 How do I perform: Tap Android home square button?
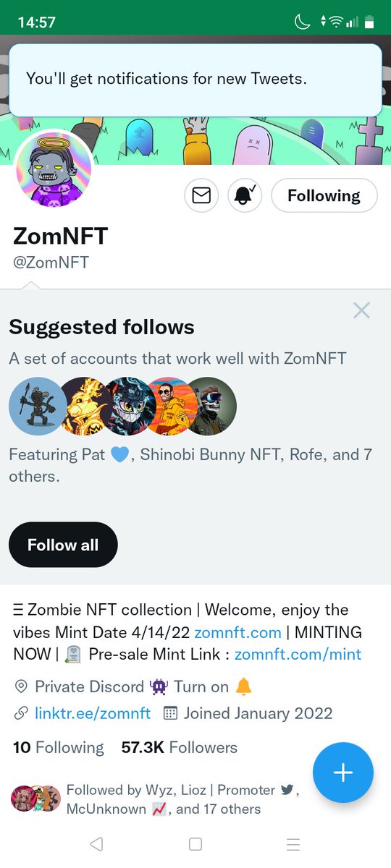coord(195,844)
